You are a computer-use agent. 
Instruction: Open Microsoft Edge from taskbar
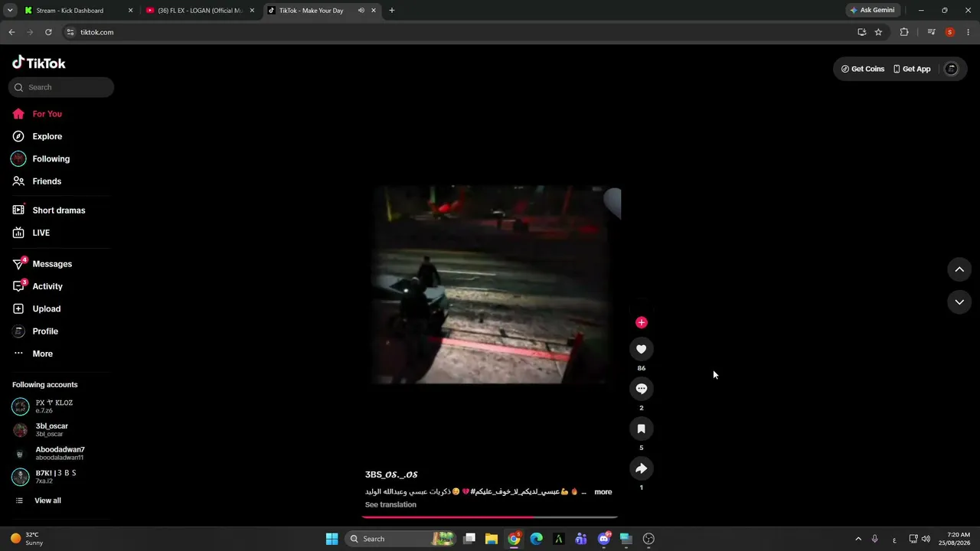coord(537,539)
